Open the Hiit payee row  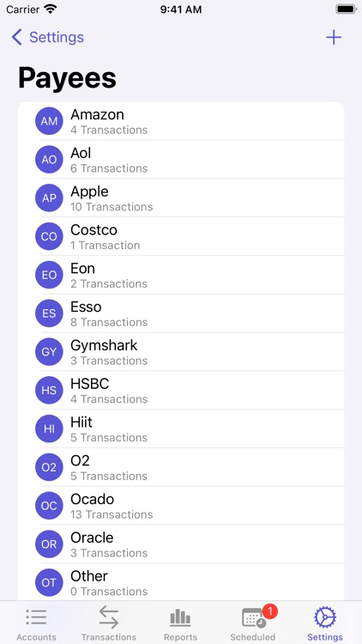(x=181, y=428)
